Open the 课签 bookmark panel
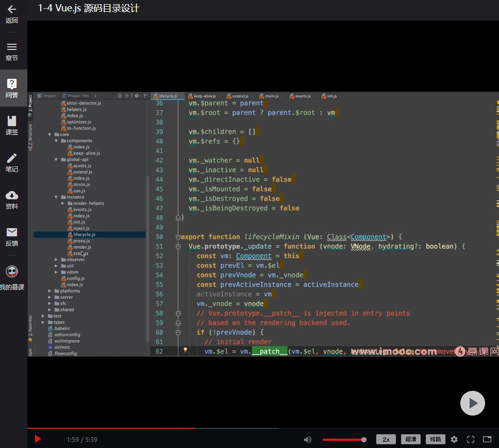 coord(12,126)
